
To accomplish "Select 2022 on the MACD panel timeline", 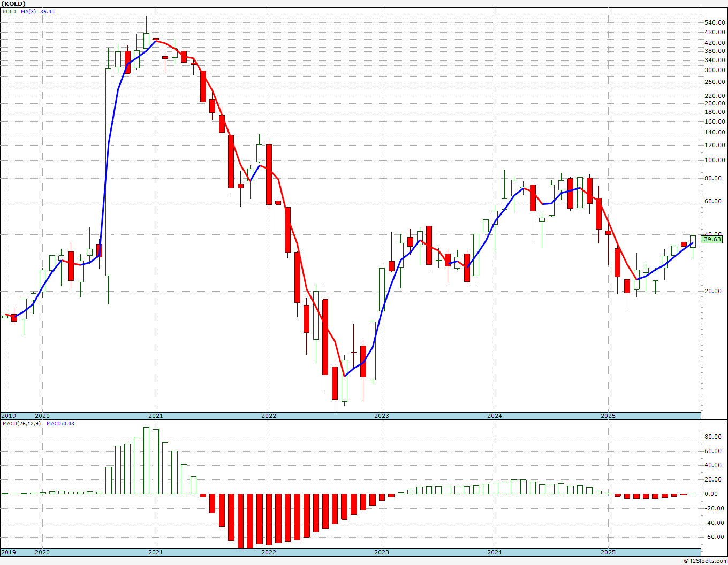I will pos(268,552).
